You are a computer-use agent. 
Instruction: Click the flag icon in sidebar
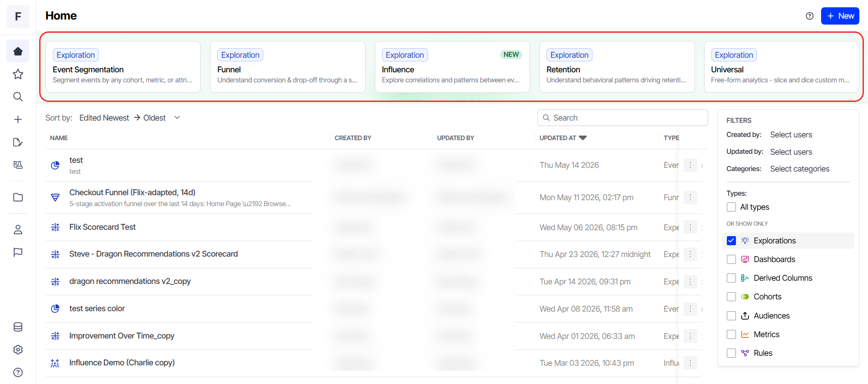pos(18,252)
